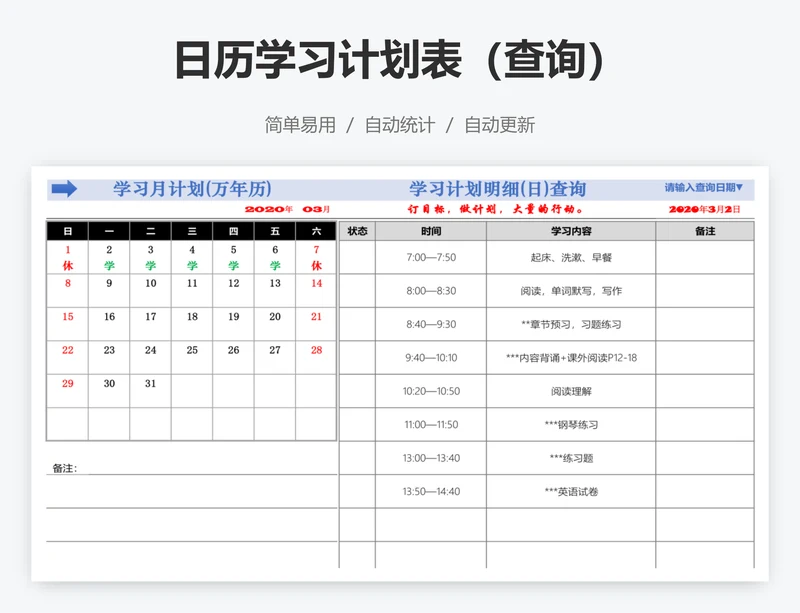Screen dimensions: 800x613
Task: Click the 阅读理解 content cell
Action: [571, 391]
